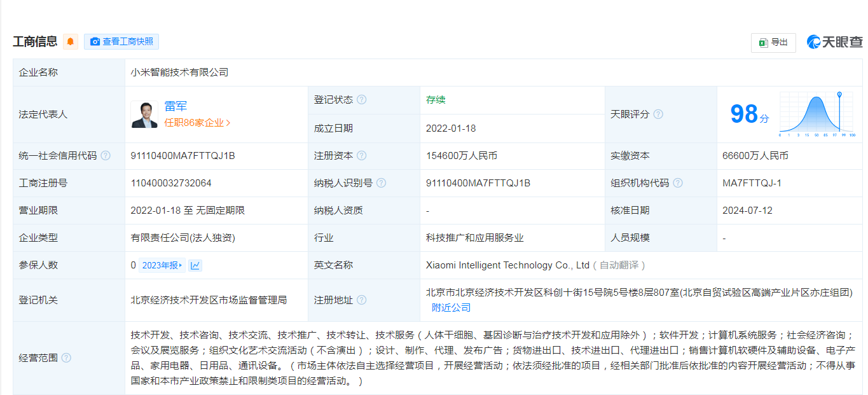Click 有限责任公司(法人独资) company type
868x395 pixels.
point(183,238)
